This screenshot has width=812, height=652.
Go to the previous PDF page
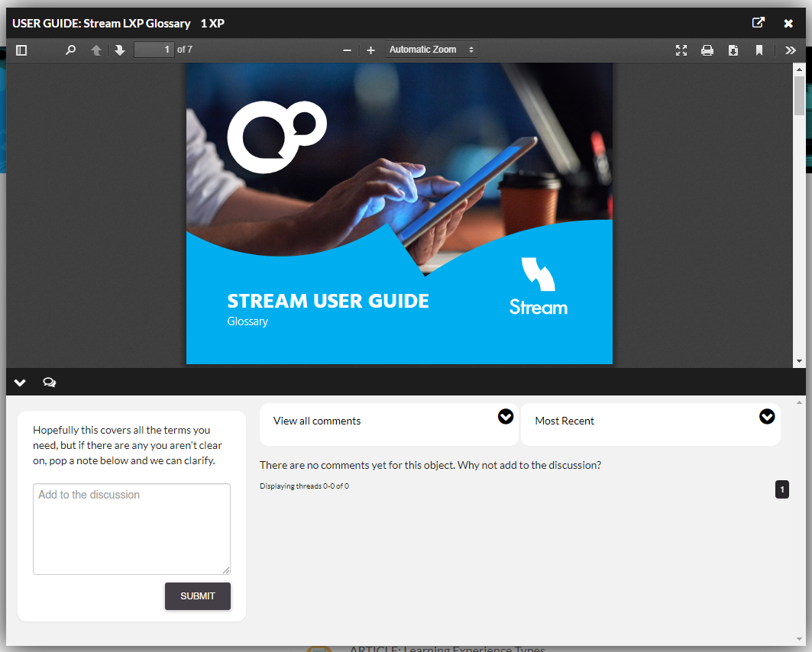96,50
